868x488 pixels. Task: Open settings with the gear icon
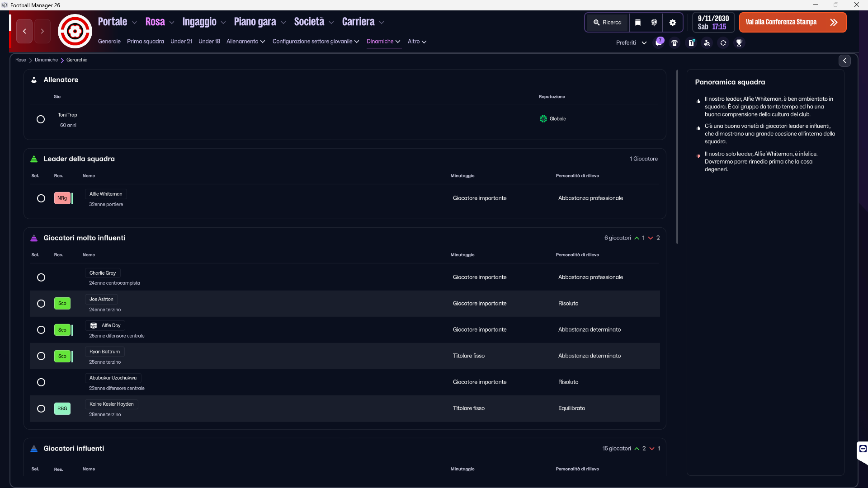673,23
